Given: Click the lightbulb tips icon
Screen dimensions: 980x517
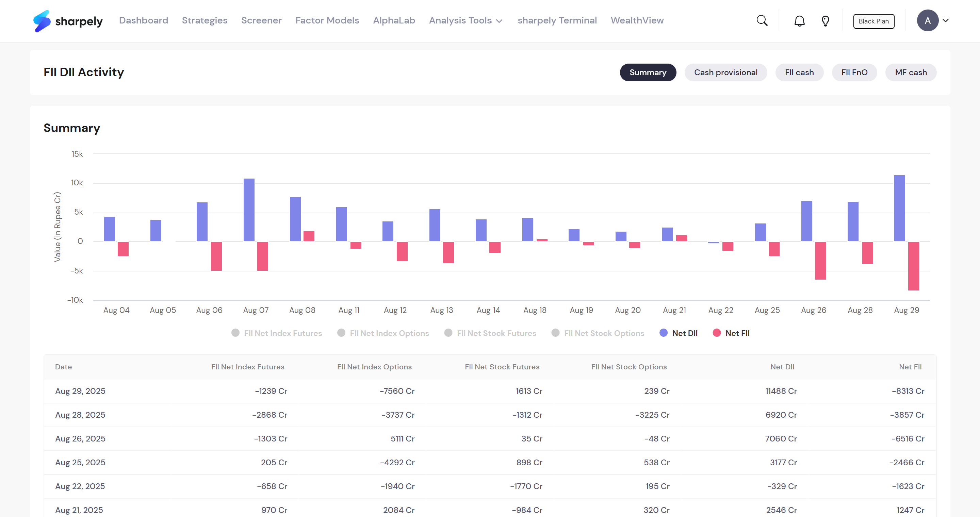Looking at the screenshot, I should click(x=825, y=21).
